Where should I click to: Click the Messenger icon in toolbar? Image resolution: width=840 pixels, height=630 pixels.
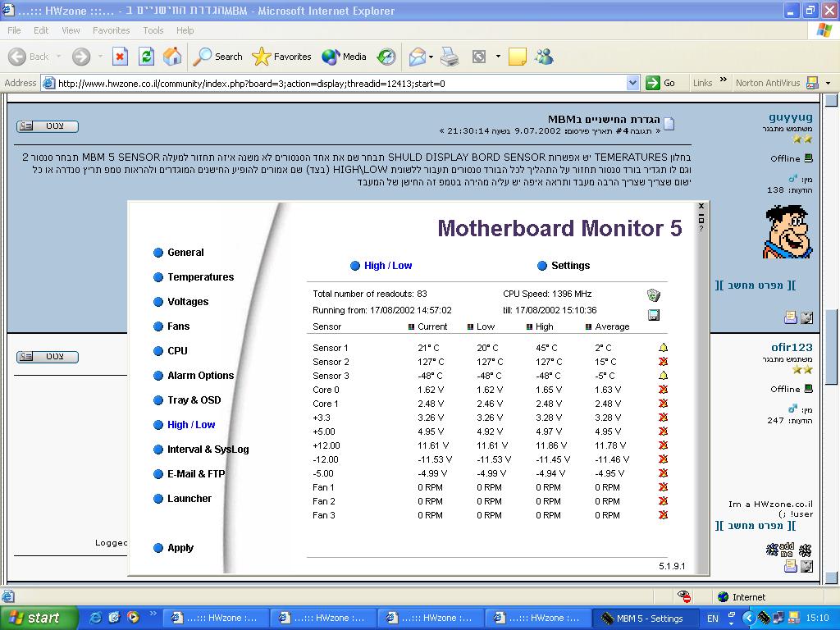click(x=544, y=57)
